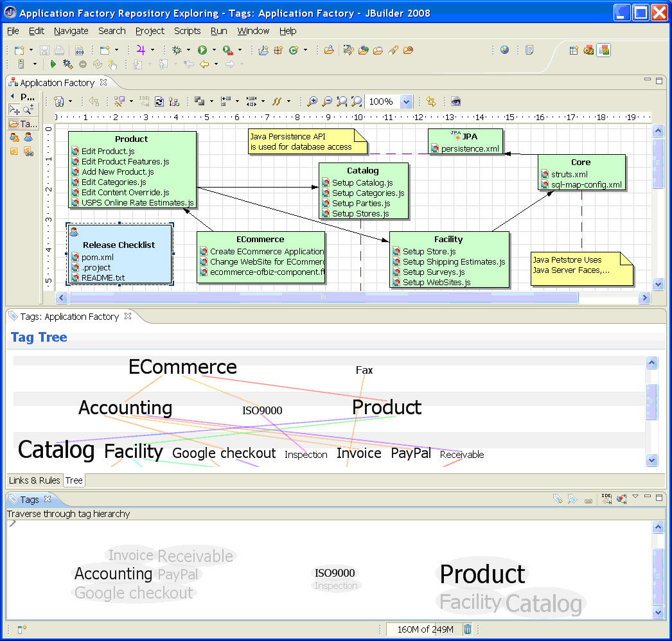Click the horizontal scrollbar of the diagram
This screenshot has width=672, height=641.
pyautogui.click(x=324, y=297)
